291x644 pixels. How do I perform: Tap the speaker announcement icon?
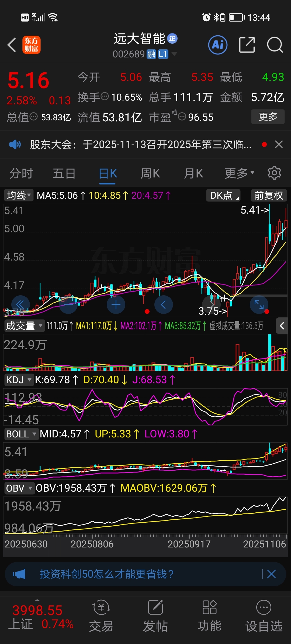point(15,145)
